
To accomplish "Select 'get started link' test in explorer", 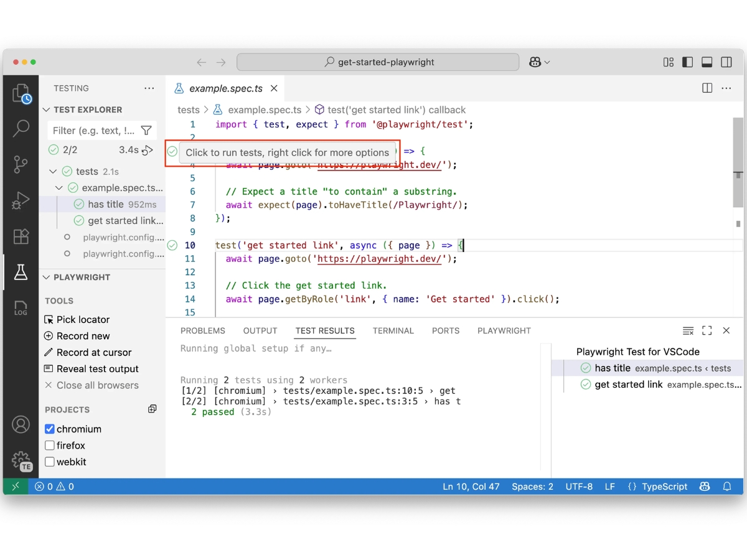I will click(x=102, y=220).
